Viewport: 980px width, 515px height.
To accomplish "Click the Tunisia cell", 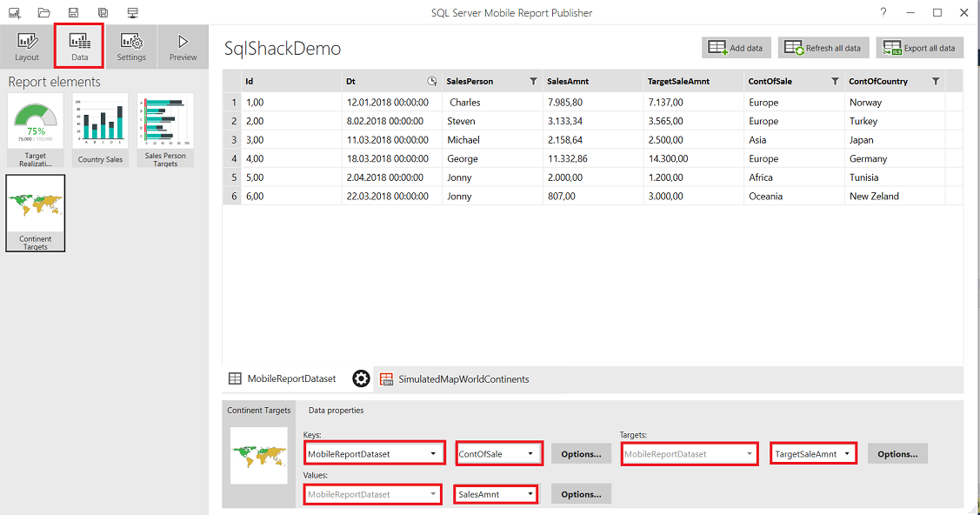I will point(895,177).
